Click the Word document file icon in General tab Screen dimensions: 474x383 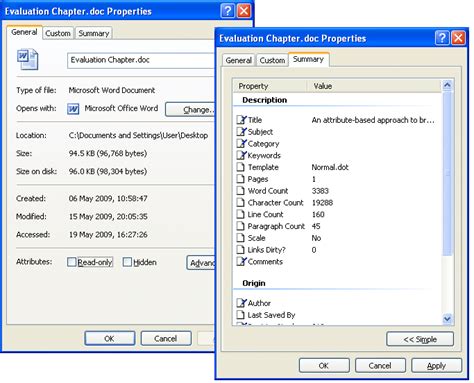pyautogui.click(x=27, y=59)
